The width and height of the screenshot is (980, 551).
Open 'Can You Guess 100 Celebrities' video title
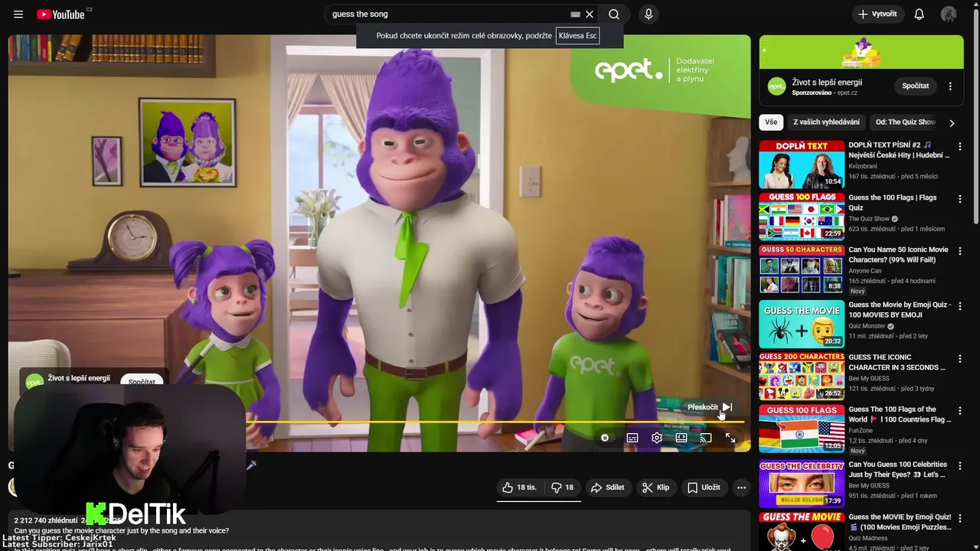coord(899,469)
